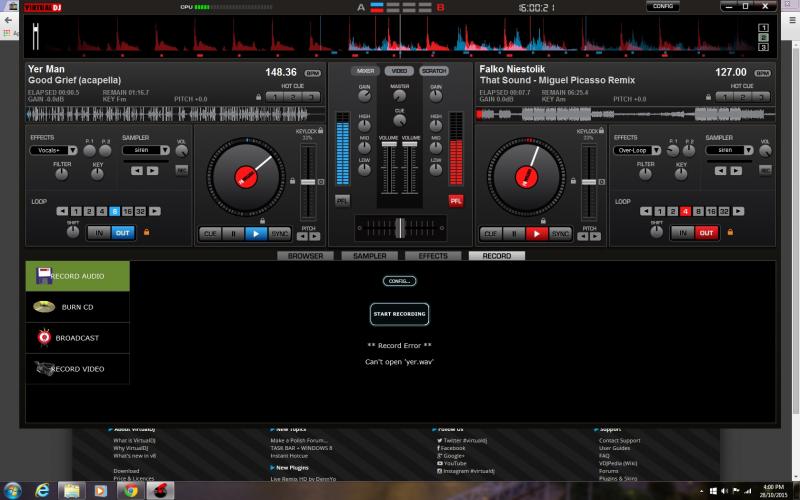Step sampler back on left deck
The image size is (800, 500).
[x=137, y=171]
